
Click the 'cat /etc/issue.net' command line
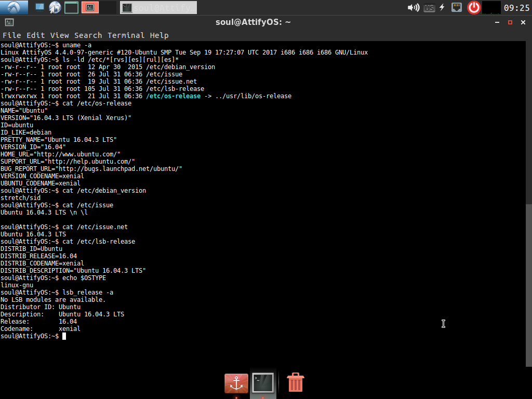(x=64, y=227)
